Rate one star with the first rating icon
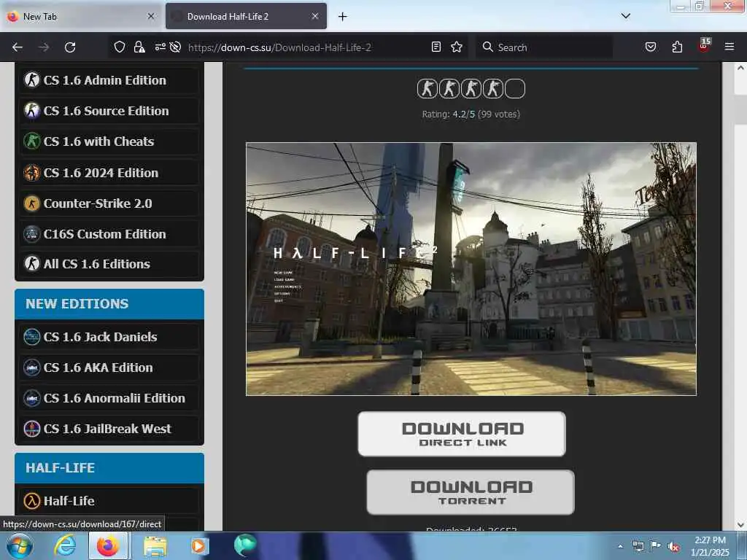The height and width of the screenshot is (560, 747). point(427,88)
